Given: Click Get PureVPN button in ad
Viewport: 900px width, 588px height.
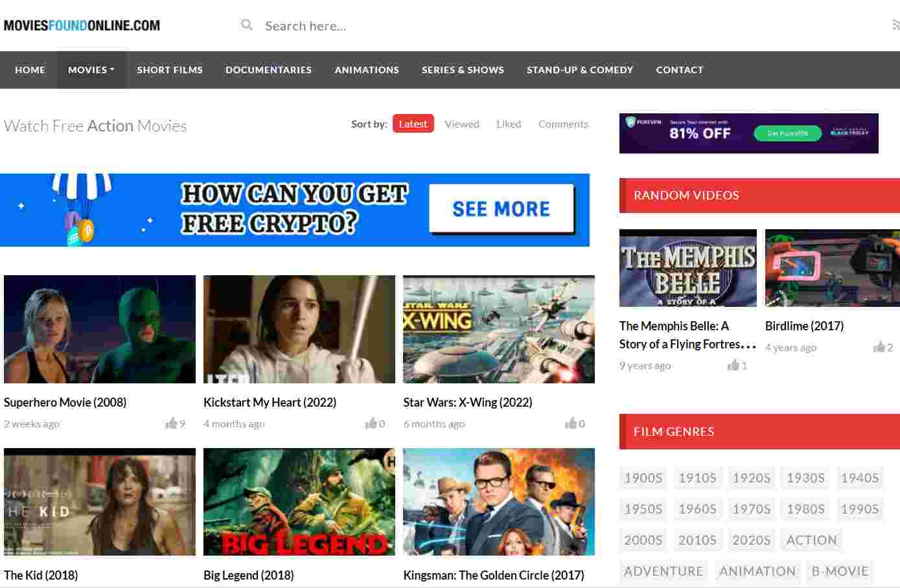Looking at the screenshot, I should [787, 133].
